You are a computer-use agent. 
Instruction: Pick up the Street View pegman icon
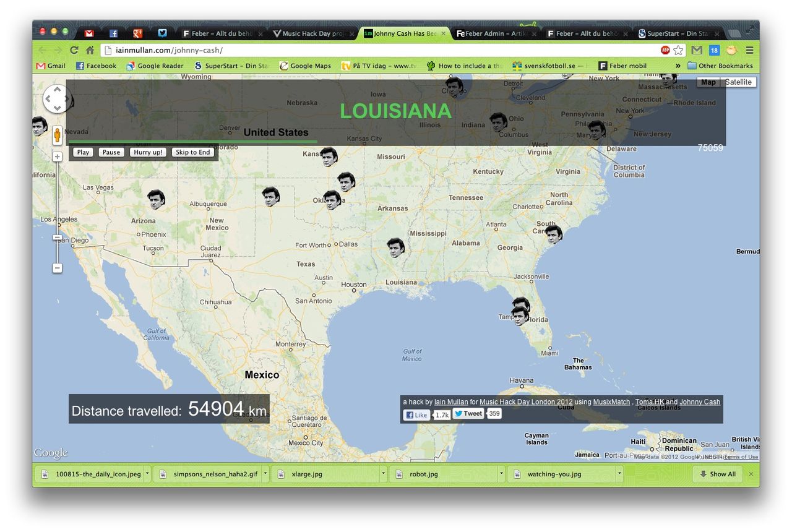(58, 135)
